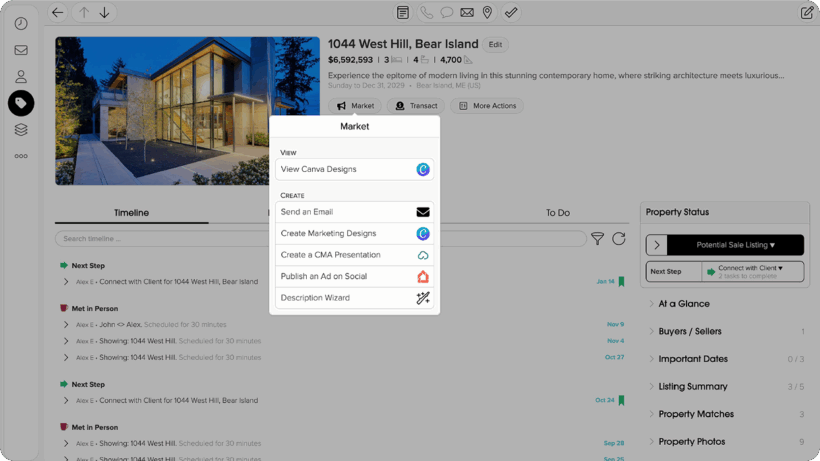Expand the Sep 28 Showing entry

pos(66,443)
